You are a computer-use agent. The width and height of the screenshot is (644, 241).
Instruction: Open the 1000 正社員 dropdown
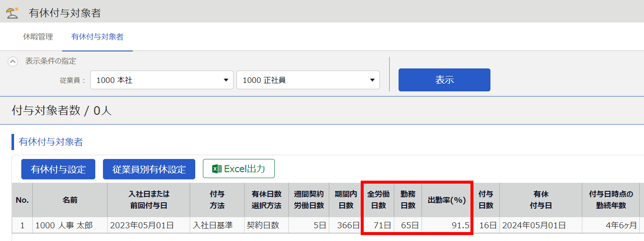pos(308,80)
